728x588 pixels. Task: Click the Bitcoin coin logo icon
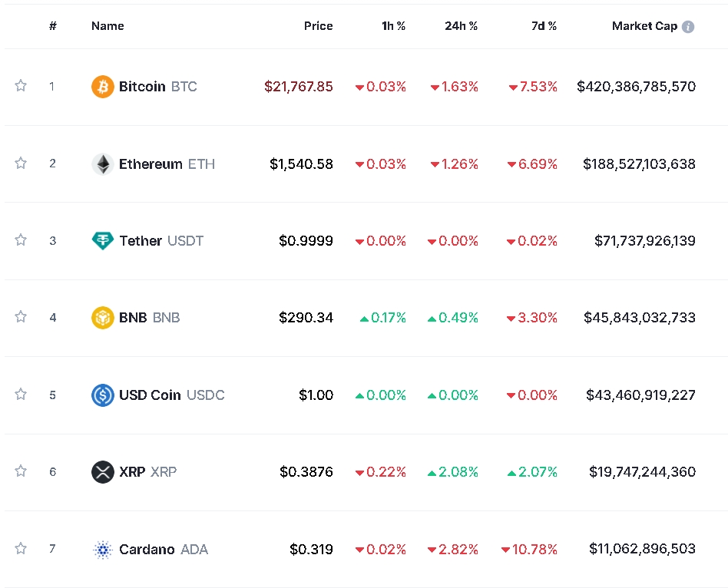(x=102, y=87)
